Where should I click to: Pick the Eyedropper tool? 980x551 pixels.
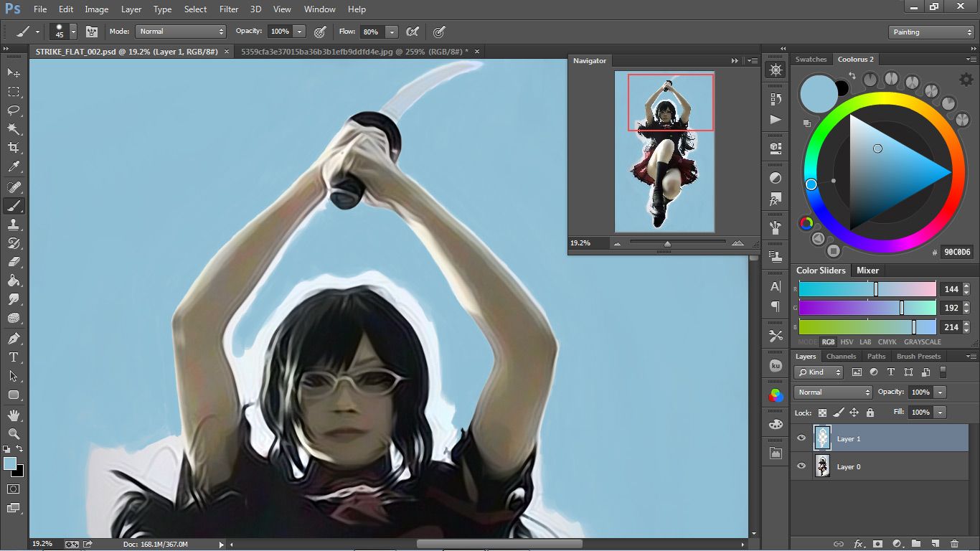tap(14, 167)
